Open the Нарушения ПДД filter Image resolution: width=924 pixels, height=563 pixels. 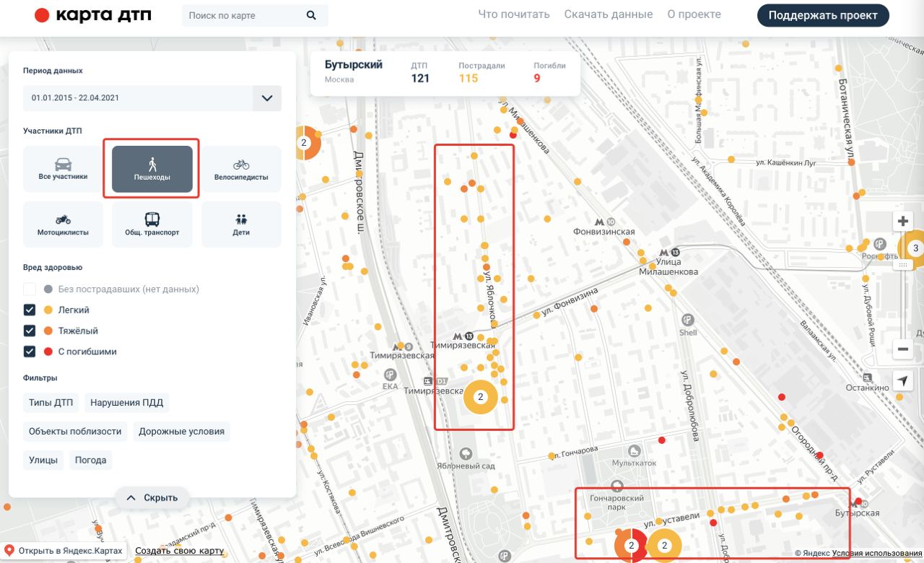[x=126, y=403]
